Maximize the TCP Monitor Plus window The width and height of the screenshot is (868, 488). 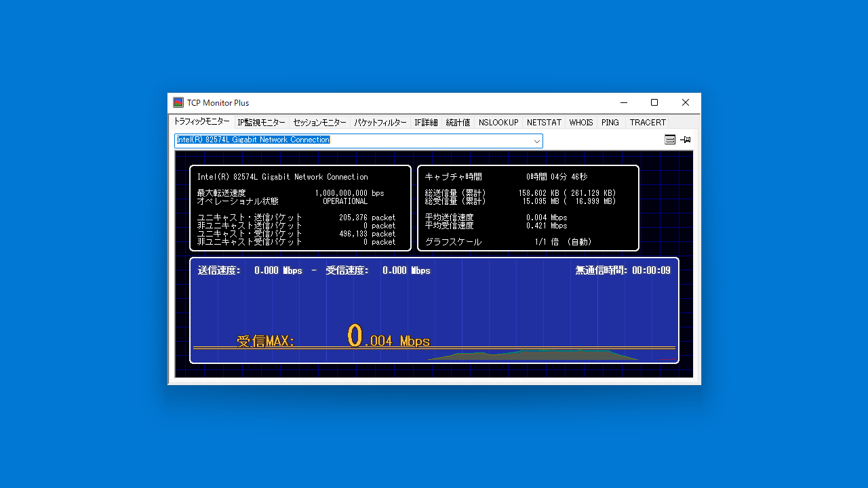[654, 102]
